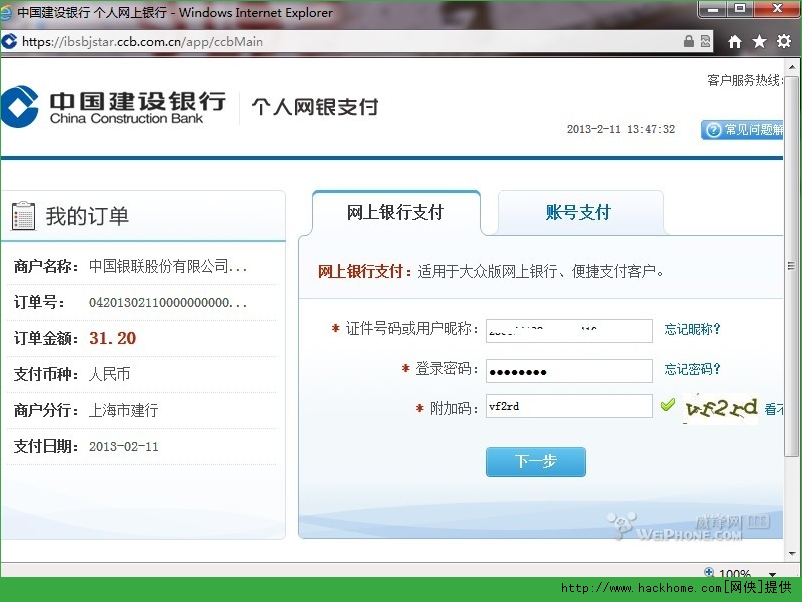Open the 忘记昵称? link
Viewport: 802px width, 602px height.
click(692, 329)
